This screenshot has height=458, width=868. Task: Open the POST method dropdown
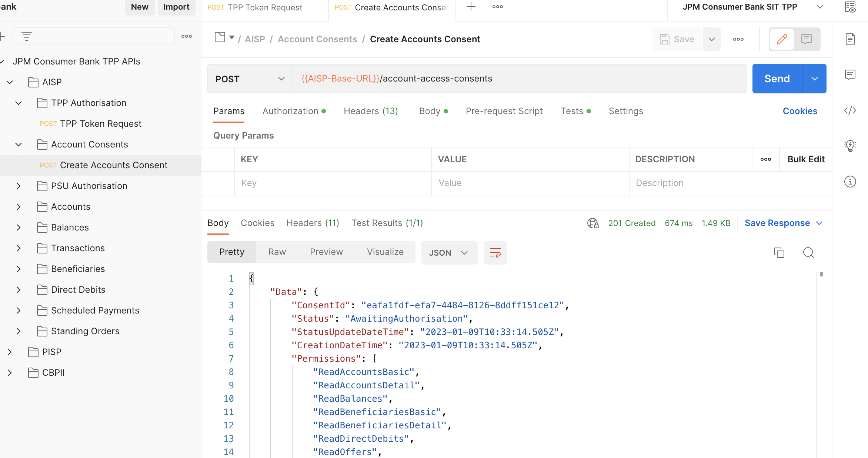(250, 79)
